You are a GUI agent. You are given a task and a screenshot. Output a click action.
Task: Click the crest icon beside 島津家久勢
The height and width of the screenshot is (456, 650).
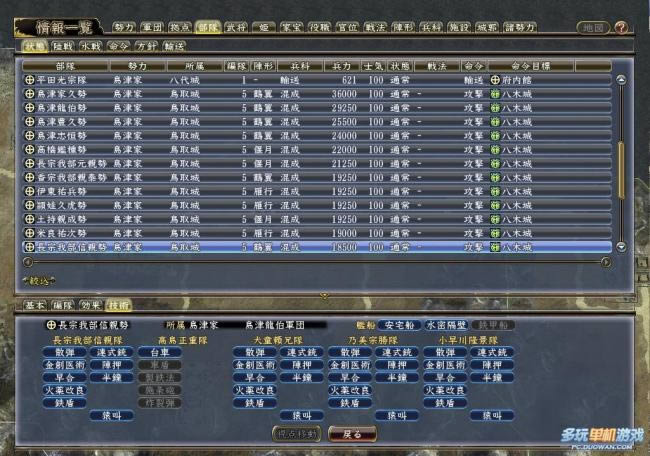pyautogui.click(x=29, y=94)
